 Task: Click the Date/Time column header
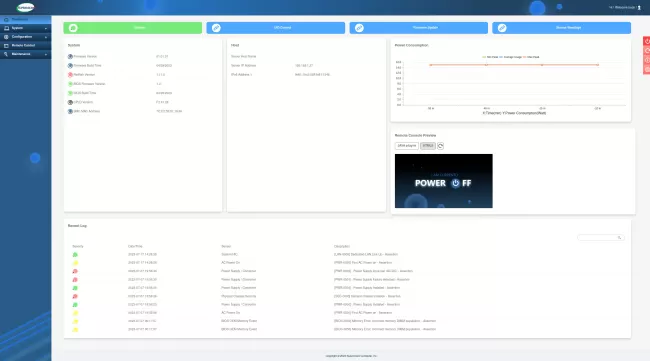click(135, 246)
